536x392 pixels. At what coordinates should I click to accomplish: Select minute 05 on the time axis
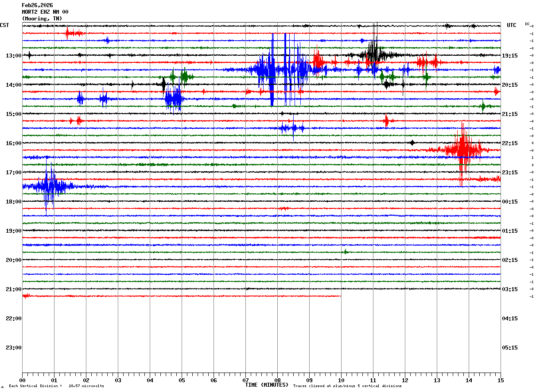click(x=182, y=380)
